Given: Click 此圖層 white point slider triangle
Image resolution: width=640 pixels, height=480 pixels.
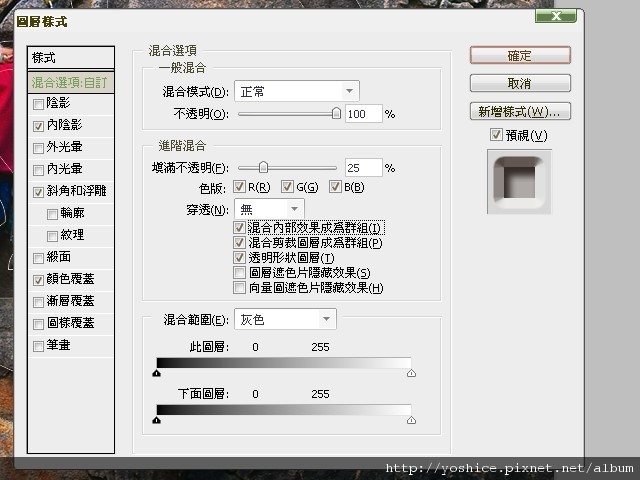Looking at the screenshot, I should click(411, 373).
